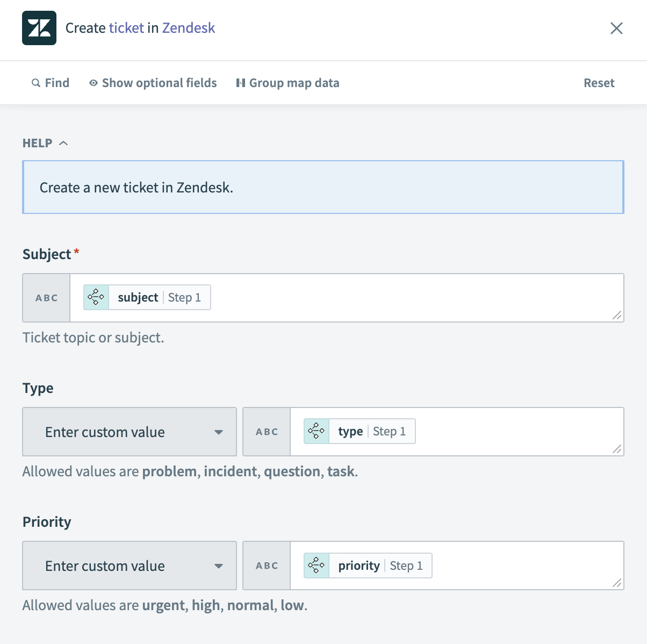
Task: Open the Zendesk link in header
Action: point(188,28)
